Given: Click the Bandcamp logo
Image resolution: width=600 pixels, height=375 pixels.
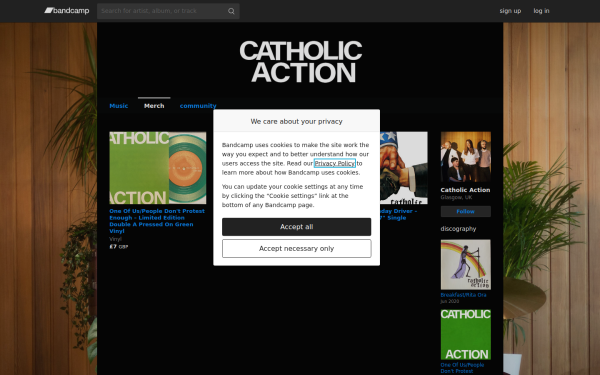Looking at the screenshot, I should coord(67,11).
